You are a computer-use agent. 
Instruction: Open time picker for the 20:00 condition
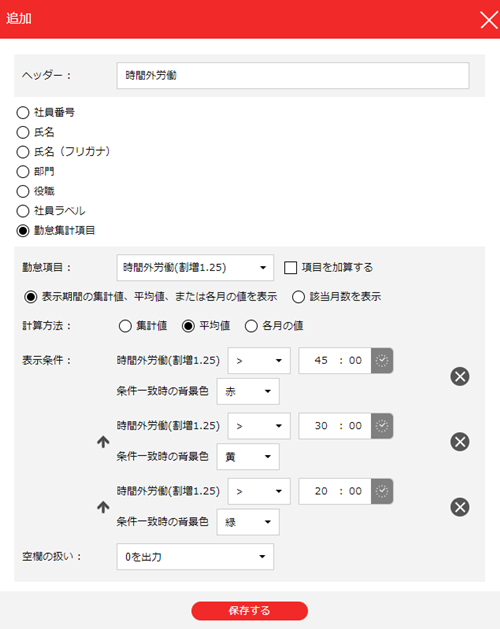(x=382, y=491)
